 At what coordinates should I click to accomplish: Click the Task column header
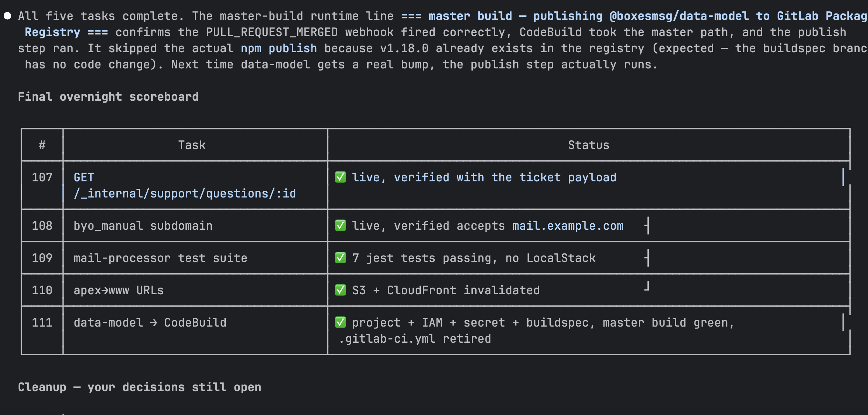(x=192, y=145)
